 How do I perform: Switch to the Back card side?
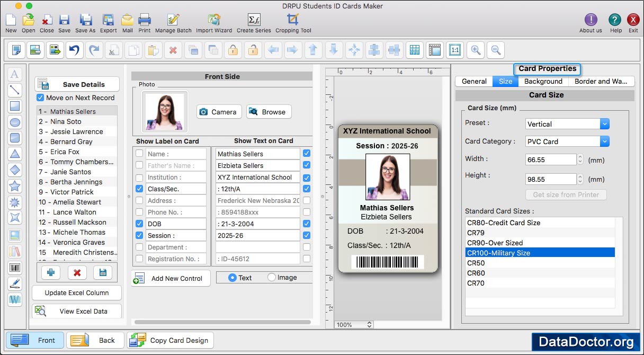point(95,340)
